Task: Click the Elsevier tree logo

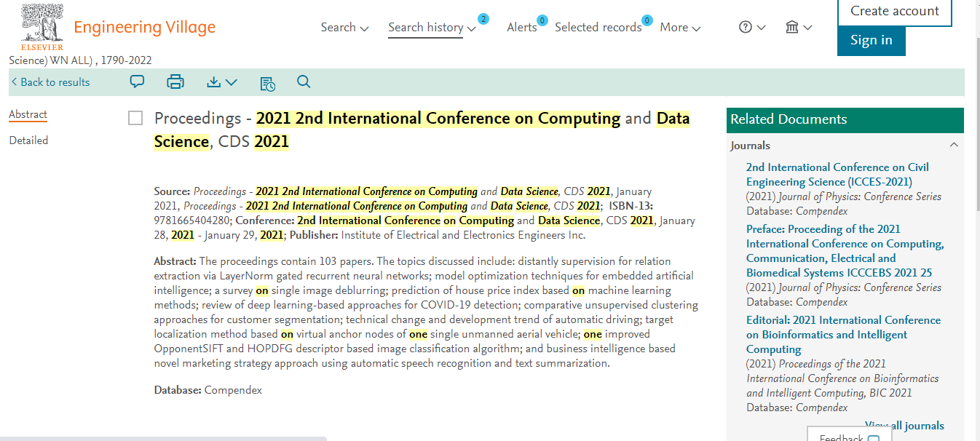Action: (42, 27)
